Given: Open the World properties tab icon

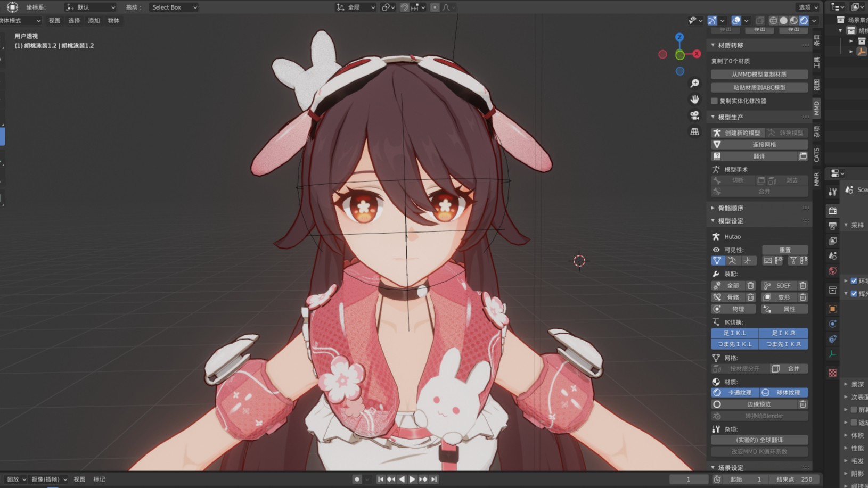Looking at the screenshot, I should [x=832, y=271].
